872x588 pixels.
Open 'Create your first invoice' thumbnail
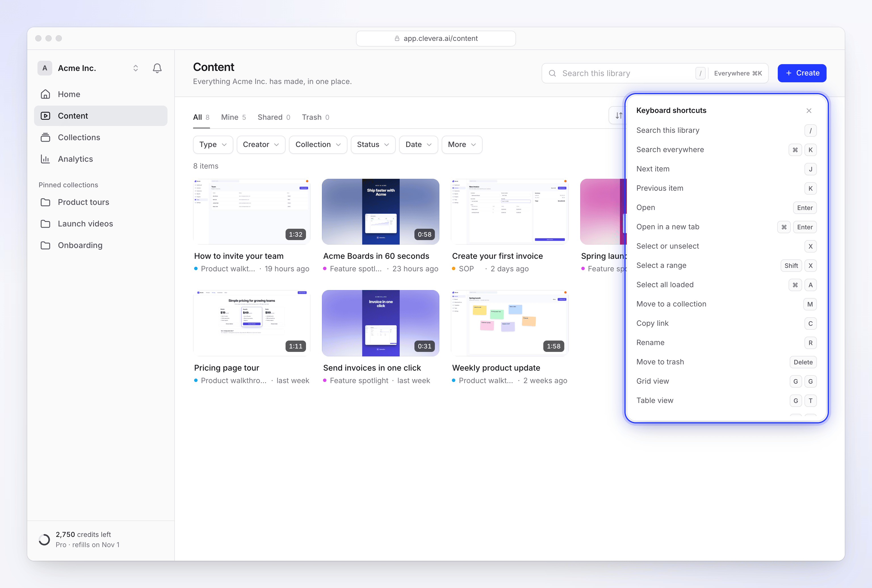pyautogui.click(x=510, y=212)
